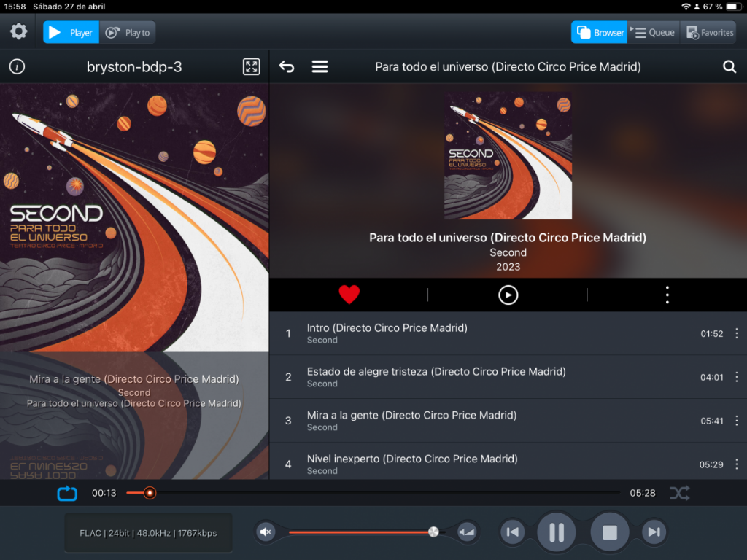Play the whole album
The height and width of the screenshot is (560, 747).
point(508,295)
